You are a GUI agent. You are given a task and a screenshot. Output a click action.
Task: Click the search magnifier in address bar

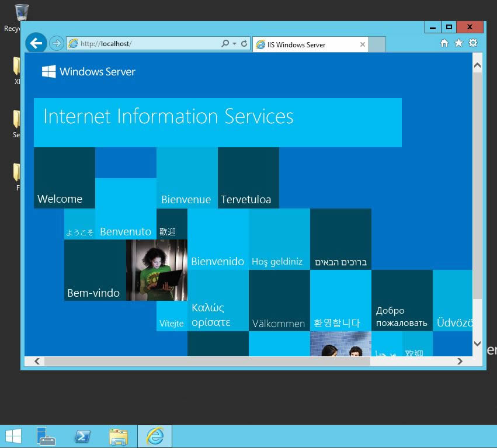225,43
